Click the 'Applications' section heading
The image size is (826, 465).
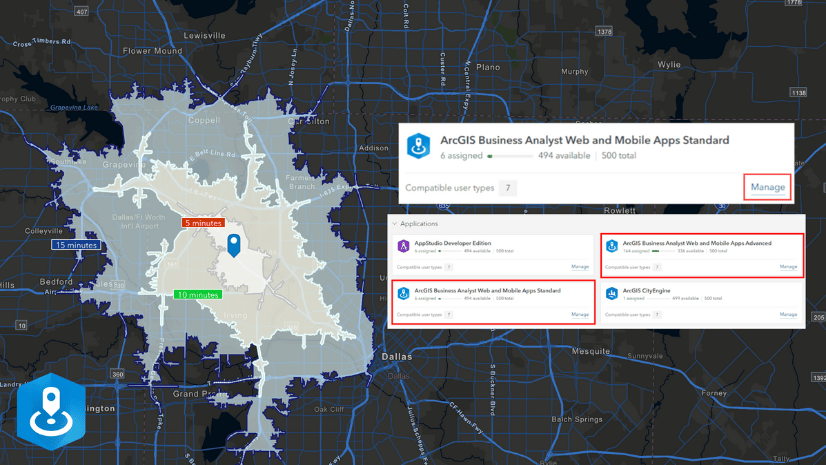pyautogui.click(x=419, y=224)
